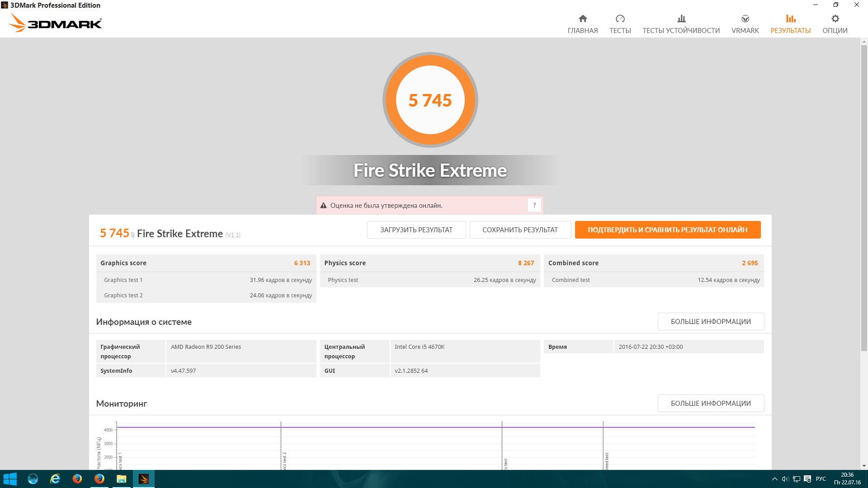Screen dimensions: 868x488
Task: Switch the РУС keyboard language indicator
Action: coord(821,479)
